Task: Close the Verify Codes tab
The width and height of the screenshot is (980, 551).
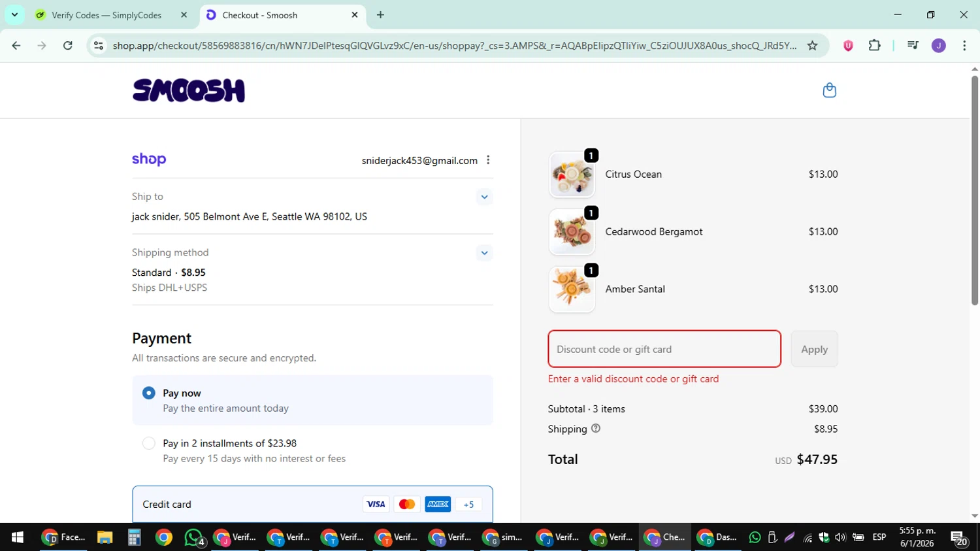Action: 184,14
